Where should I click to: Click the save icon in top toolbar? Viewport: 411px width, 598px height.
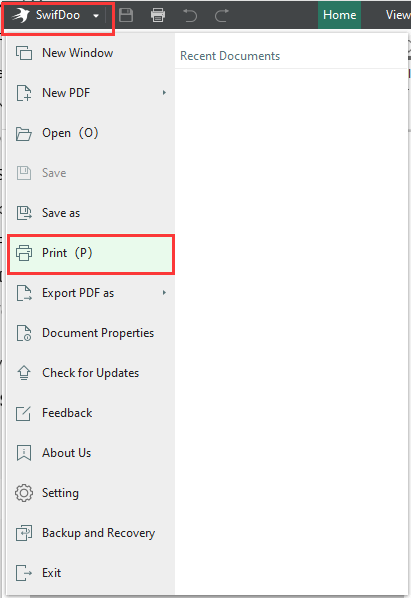pyautogui.click(x=126, y=15)
